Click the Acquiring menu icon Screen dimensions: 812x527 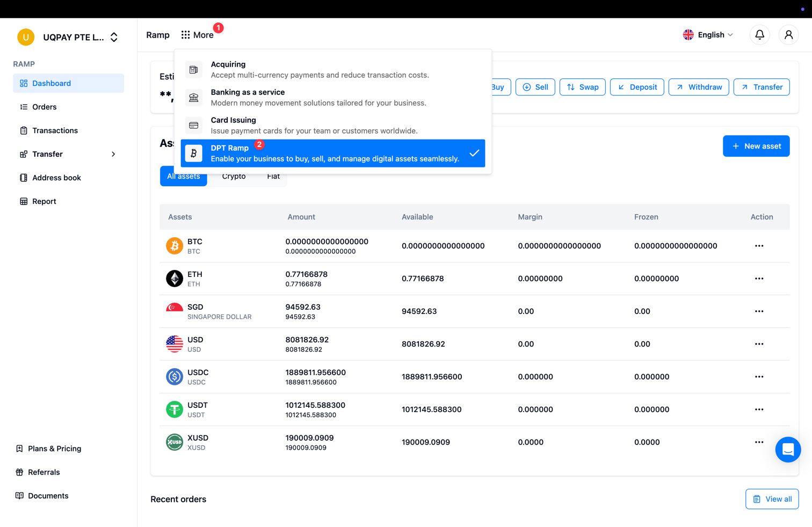[x=194, y=70]
